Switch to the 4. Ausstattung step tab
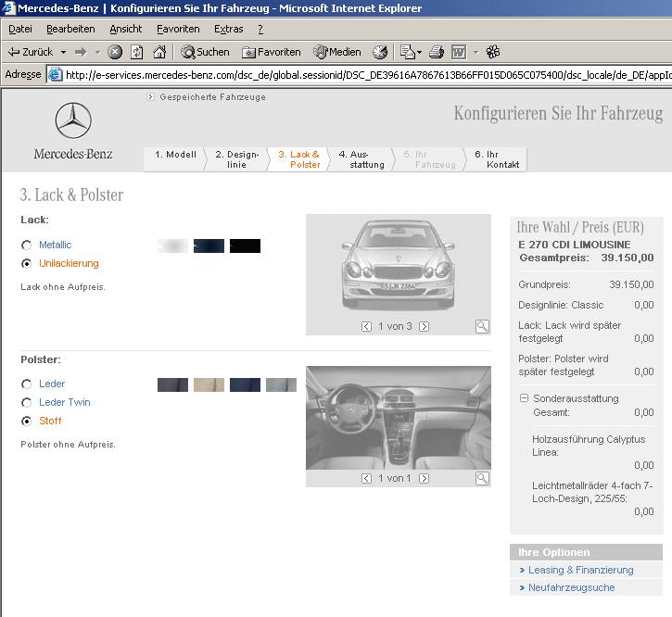This screenshot has width=672, height=617. pyautogui.click(x=361, y=159)
